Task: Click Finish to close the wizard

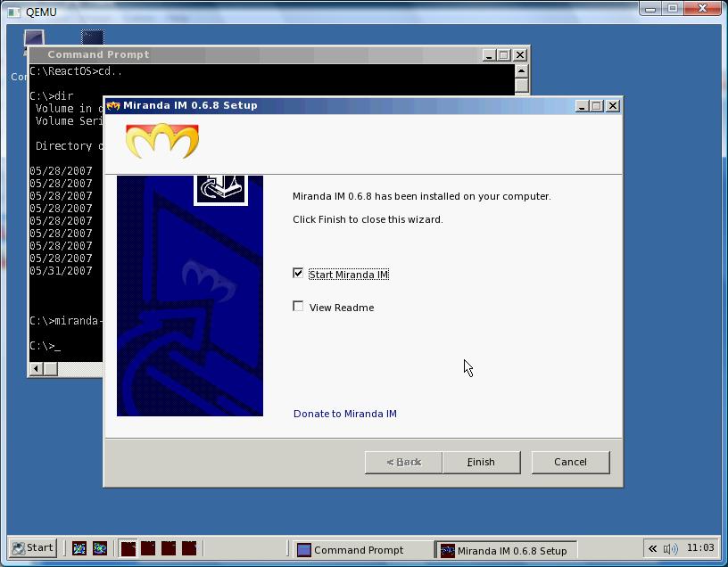Action: pyautogui.click(x=481, y=462)
